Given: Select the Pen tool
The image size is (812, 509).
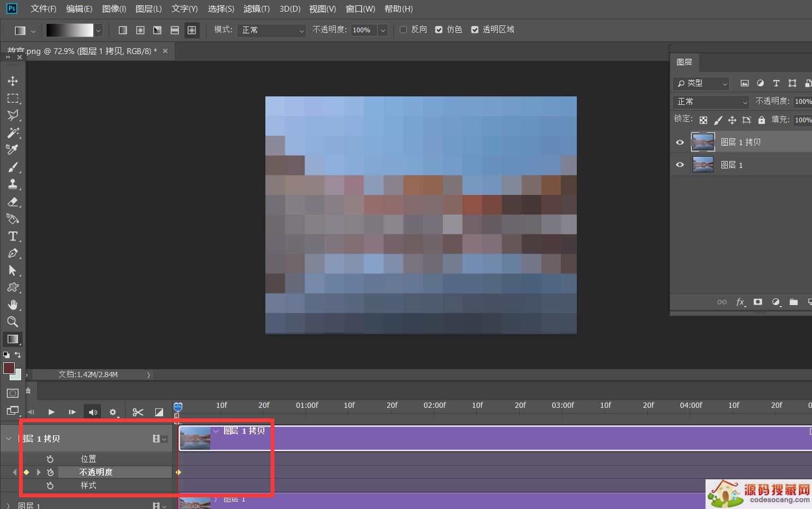Looking at the screenshot, I should [13, 253].
